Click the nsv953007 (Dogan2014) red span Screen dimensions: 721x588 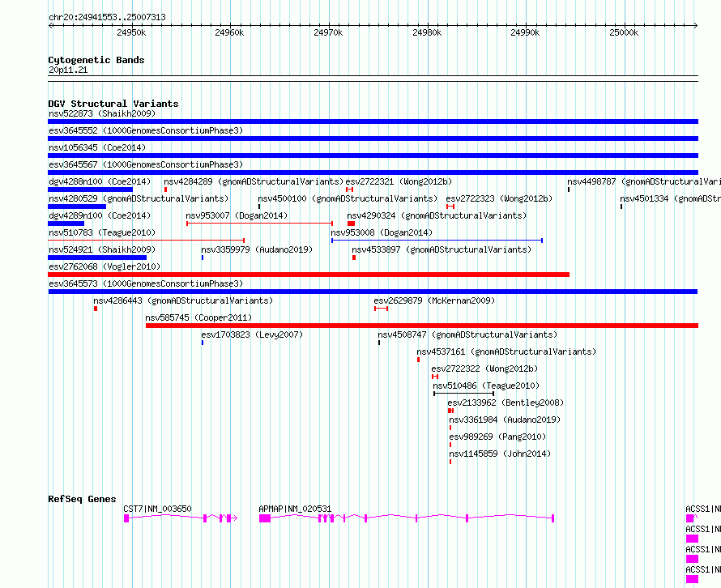coord(259,224)
